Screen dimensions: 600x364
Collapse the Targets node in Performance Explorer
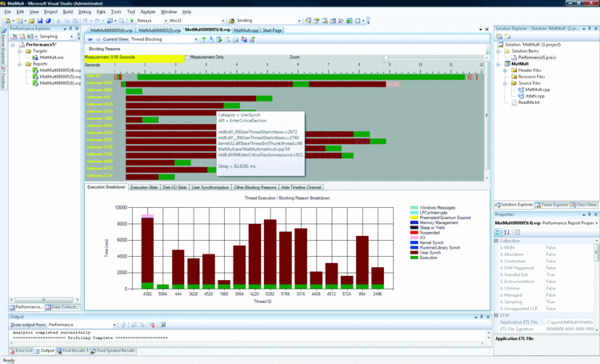click(x=19, y=51)
